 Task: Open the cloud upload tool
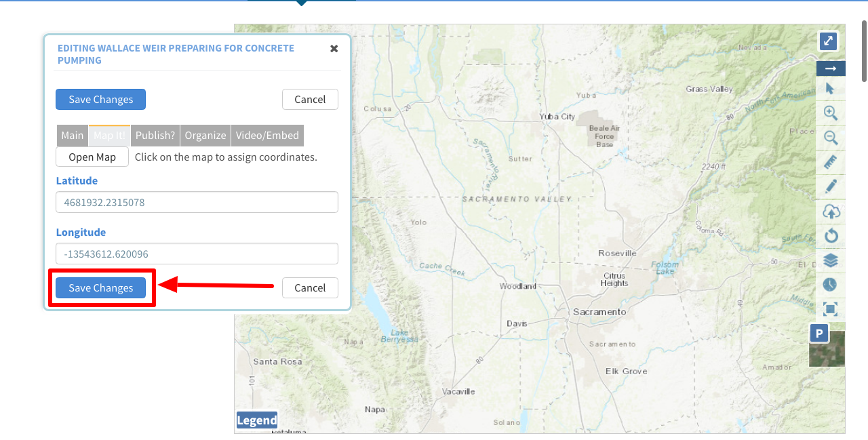click(x=831, y=212)
